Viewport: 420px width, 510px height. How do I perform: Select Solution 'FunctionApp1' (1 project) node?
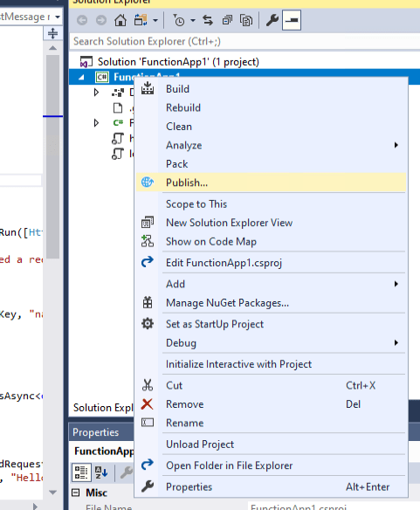click(x=178, y=62)
